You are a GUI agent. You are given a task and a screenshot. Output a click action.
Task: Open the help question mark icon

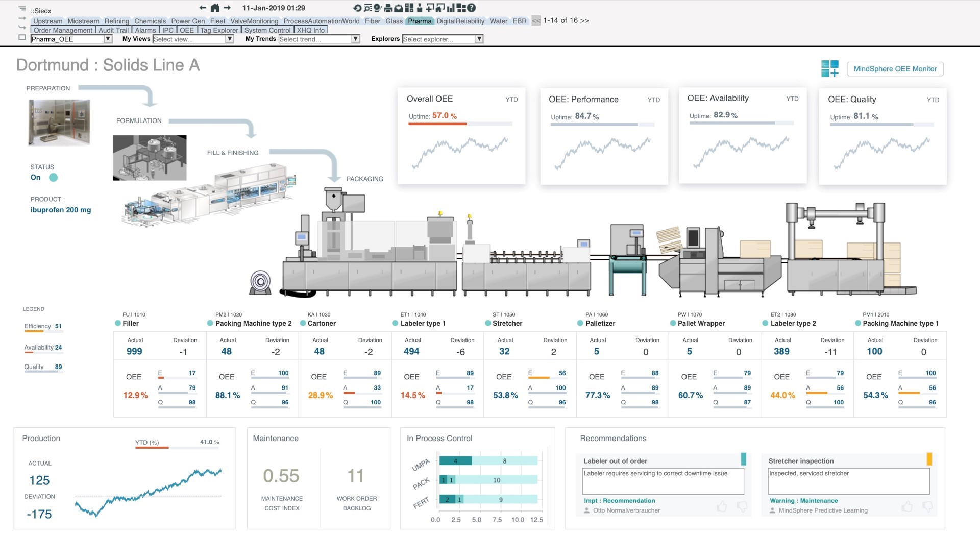tap(472, 8)
